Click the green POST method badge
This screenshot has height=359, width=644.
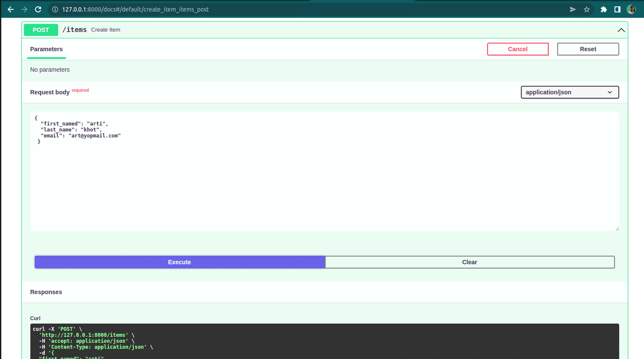click(41, 30)
